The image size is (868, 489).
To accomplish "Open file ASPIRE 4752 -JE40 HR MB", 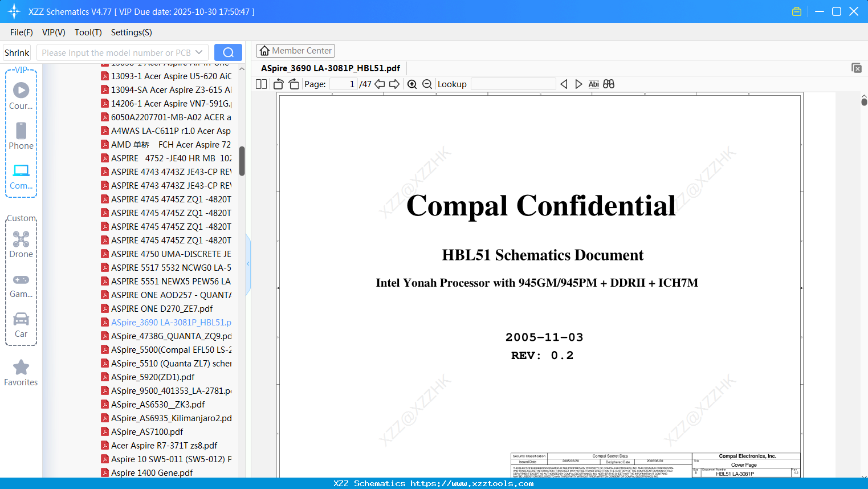I will (x=166, y=158).
